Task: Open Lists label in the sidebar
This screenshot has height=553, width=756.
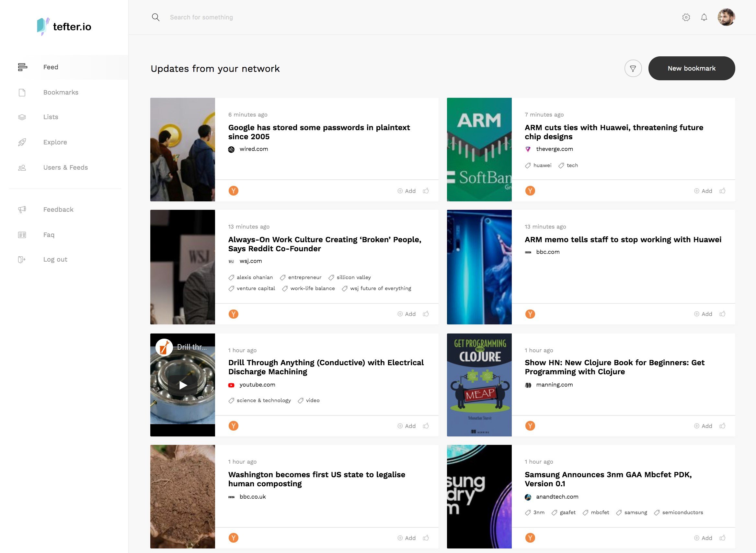Action: point(51,117)
